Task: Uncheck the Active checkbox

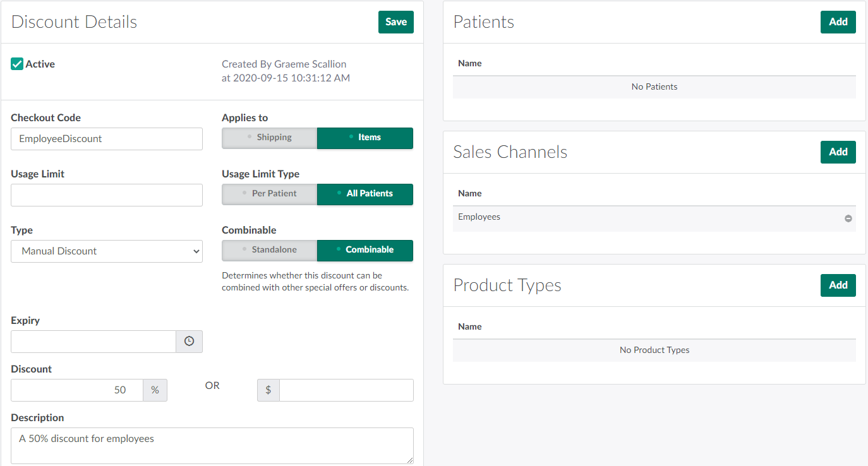Action: [x=18, y=64]
